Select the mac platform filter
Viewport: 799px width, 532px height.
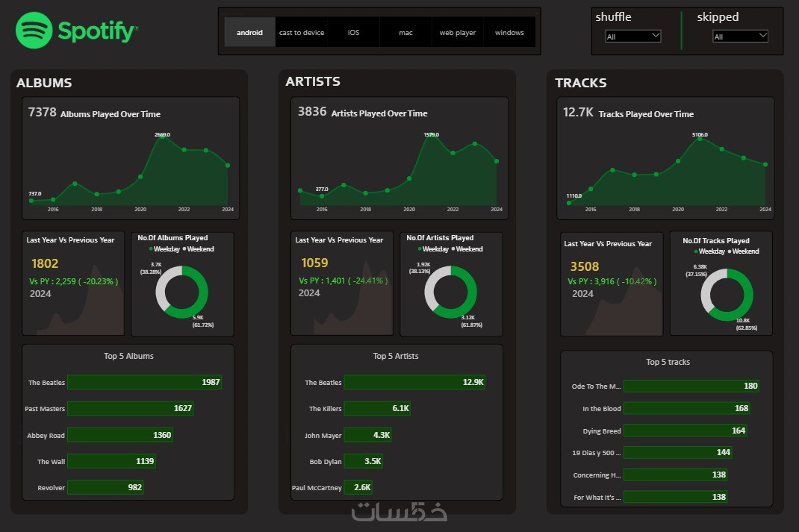point(405,32)
